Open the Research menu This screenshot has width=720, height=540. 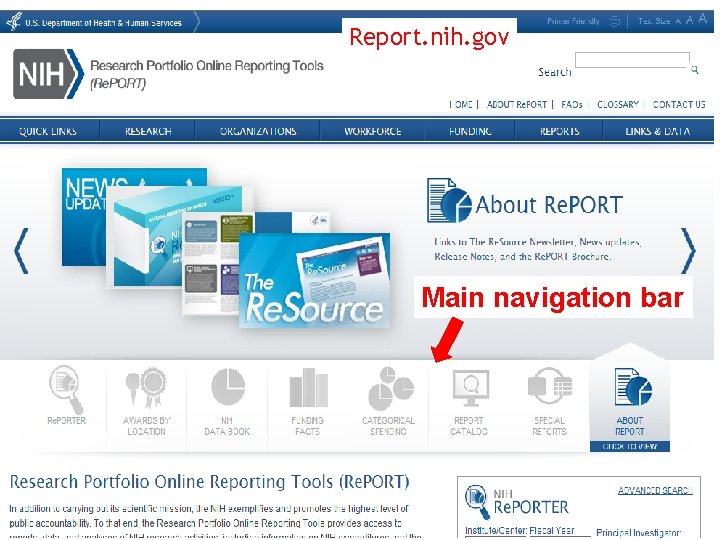click(148, 131)
